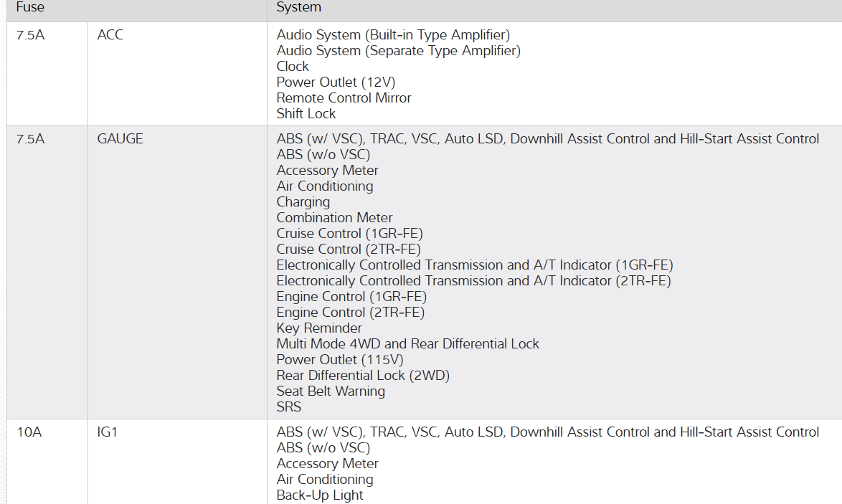The width and height of the screenshot is (842, 504).
Task: Select the IG1 fuse name cell
Action: coord(107,432)
